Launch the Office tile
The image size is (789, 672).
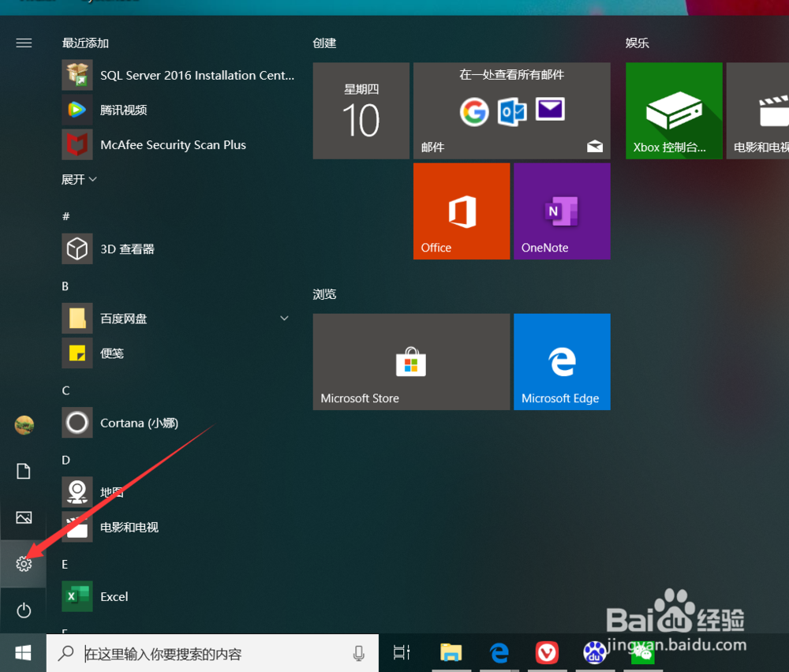[462, 211]
